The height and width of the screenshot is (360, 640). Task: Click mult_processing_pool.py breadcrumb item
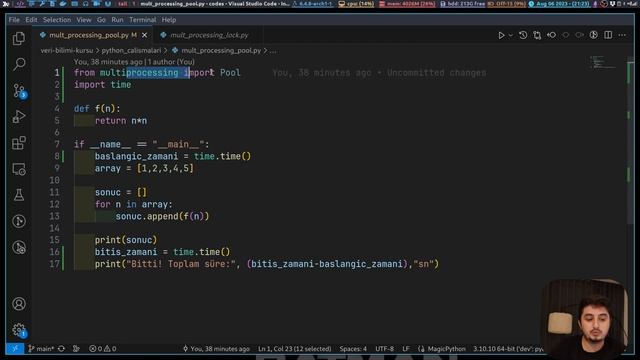(221, 51)
